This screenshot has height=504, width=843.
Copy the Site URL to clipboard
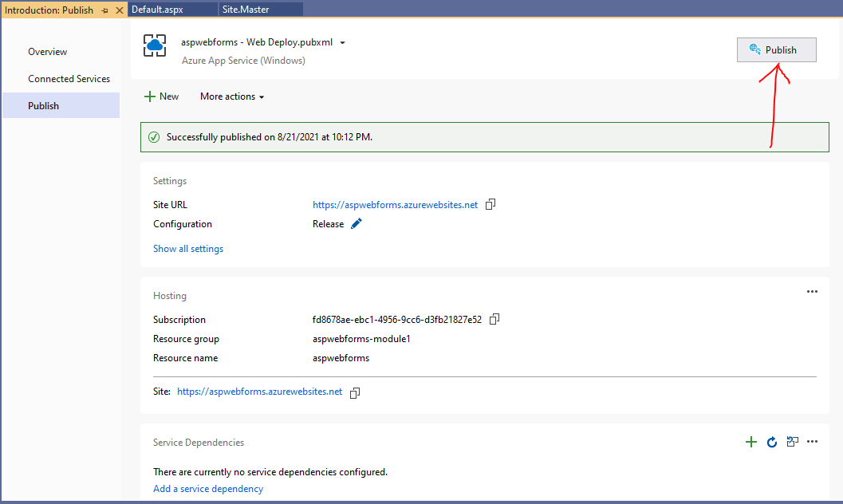coord(490,204)
